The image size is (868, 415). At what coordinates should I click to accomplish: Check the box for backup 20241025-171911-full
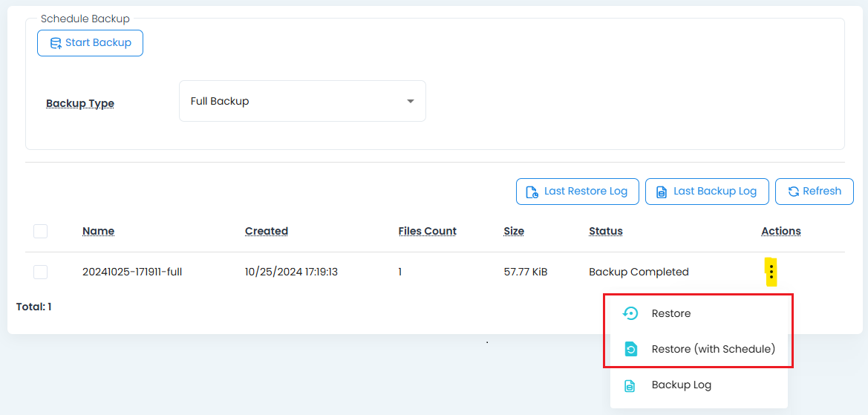(x=41, y=272)
